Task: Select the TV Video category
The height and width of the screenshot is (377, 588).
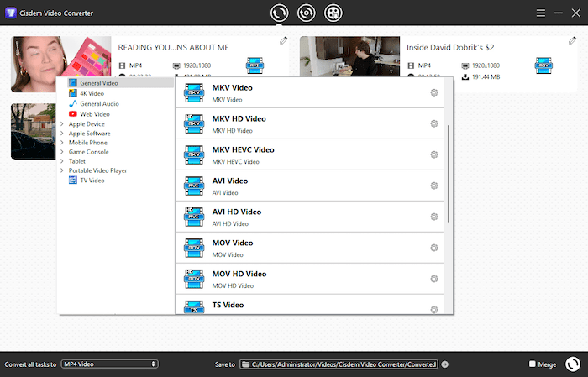Action: tap(87, 181)
